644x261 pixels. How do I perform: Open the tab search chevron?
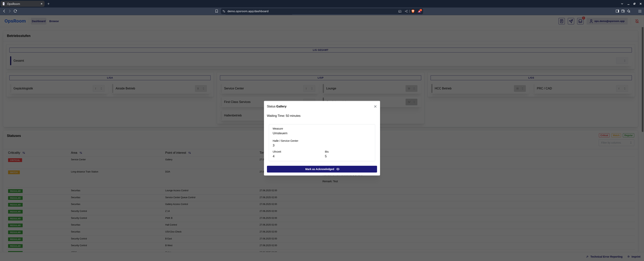pyautogui.click(x=622, y=3)
